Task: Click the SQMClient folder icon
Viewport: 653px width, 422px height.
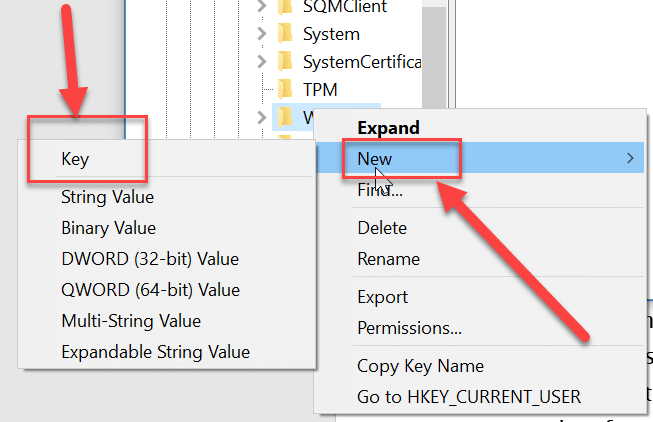Action: tap(286, 7)
